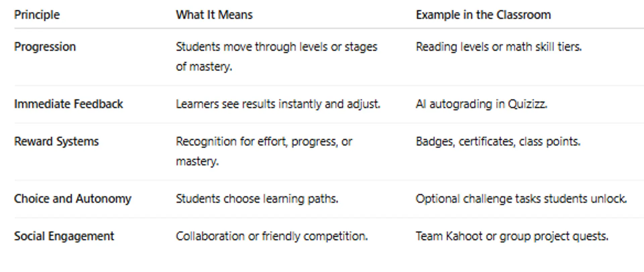
Task: Select the 'Immediate Feedback' row label
Action: click(68, 104)
